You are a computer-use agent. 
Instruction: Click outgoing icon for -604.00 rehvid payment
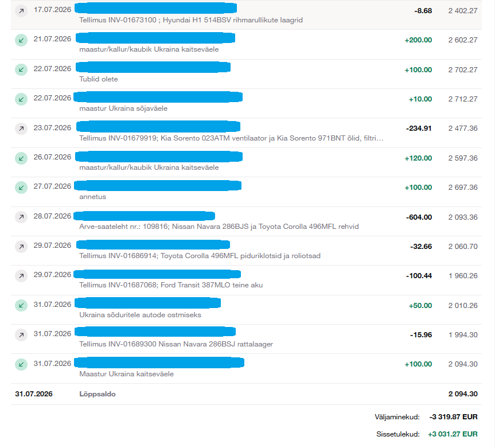(21, 217)
